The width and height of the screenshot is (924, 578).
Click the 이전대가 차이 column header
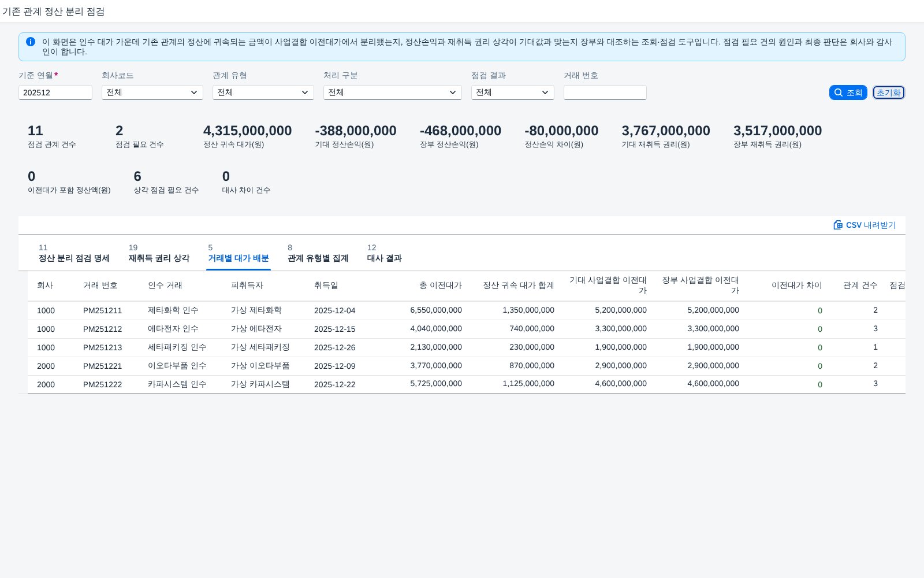797,286
